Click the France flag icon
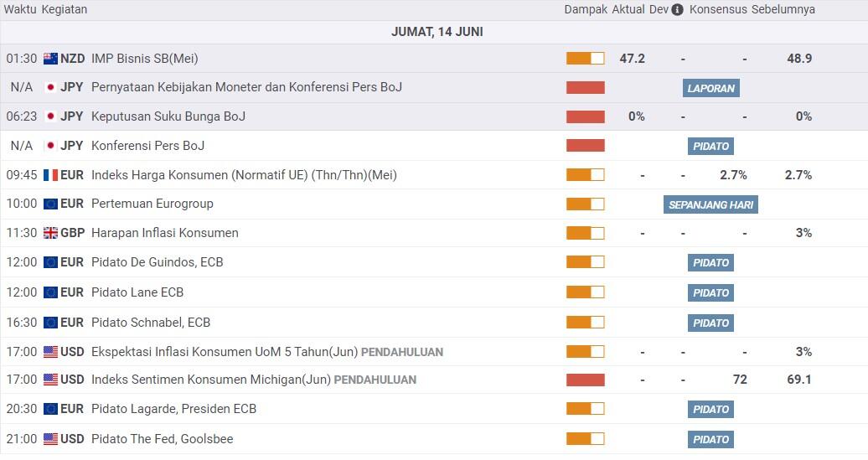 point(50,175)
